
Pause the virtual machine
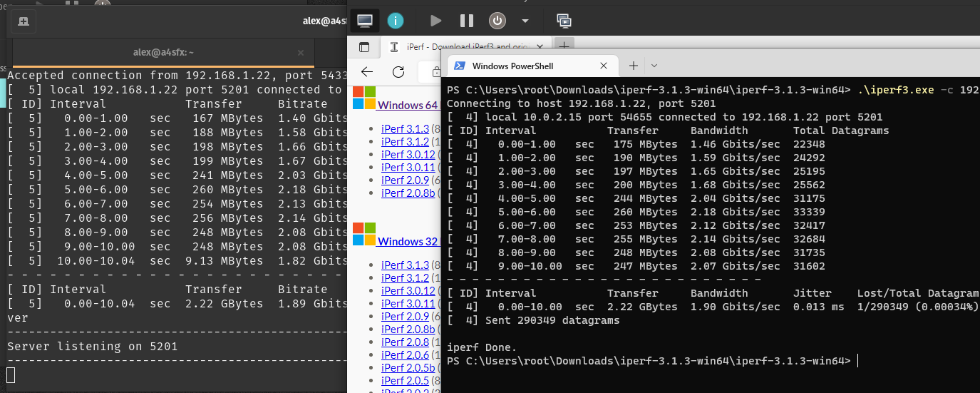tap(467, 21)
